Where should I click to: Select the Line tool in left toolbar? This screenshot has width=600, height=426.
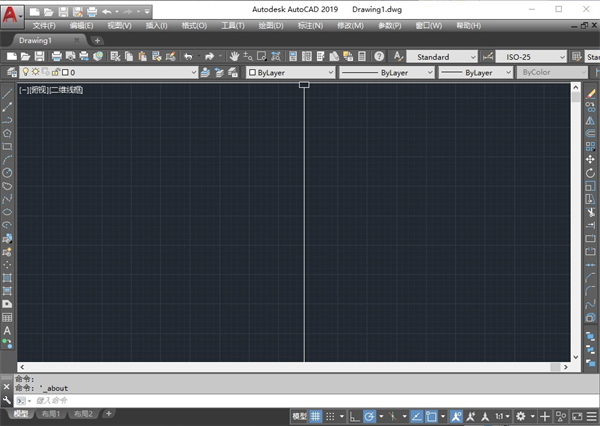pos(8,92)
